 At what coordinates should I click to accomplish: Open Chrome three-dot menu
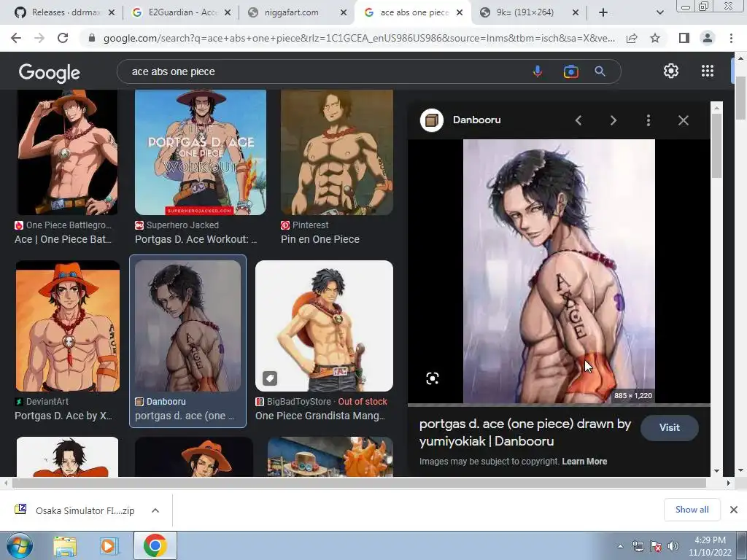coord(731,38)
